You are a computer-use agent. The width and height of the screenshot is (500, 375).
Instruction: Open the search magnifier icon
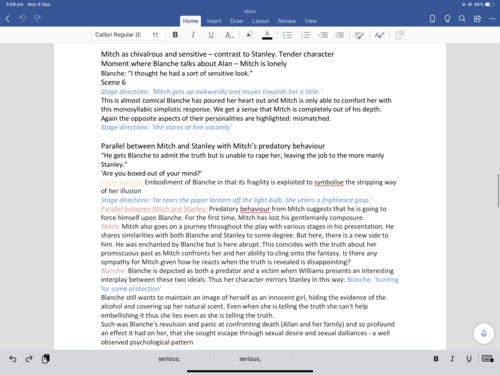pos(462,19)
